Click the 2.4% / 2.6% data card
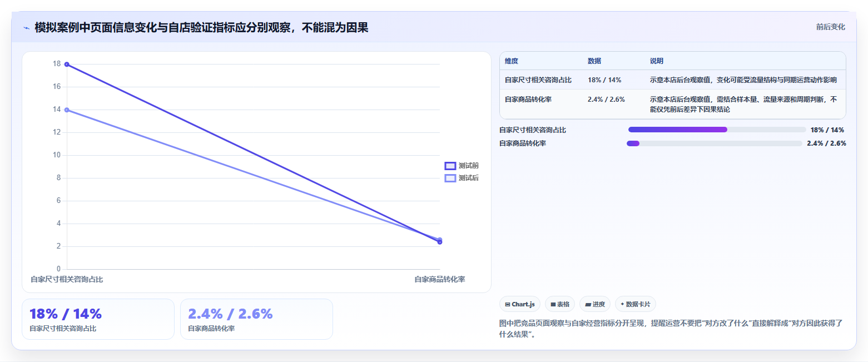Image resolution: width=868 pixels, height=362 pixels. [x=256, y=319]
